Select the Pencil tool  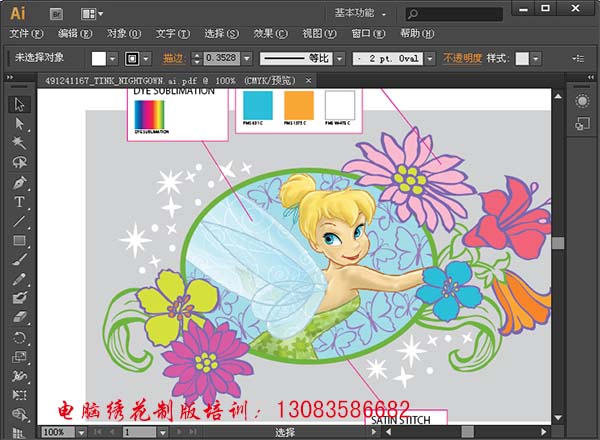point(19,279)
